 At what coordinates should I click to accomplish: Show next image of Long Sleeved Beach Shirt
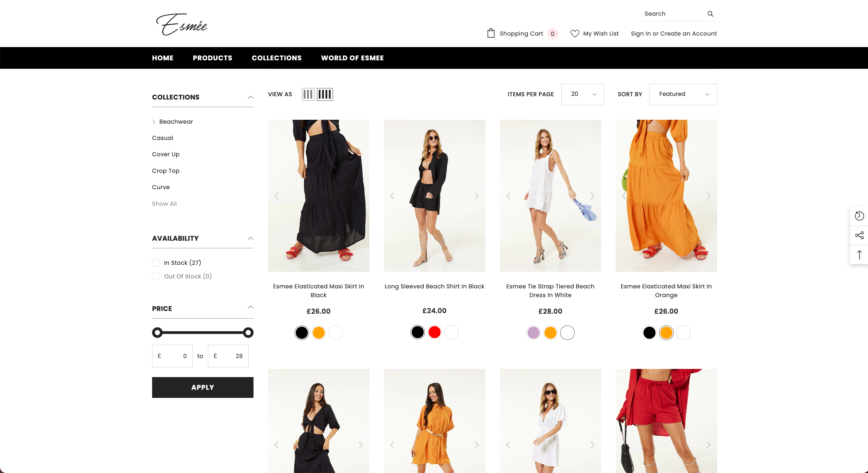tap(477, 196)
